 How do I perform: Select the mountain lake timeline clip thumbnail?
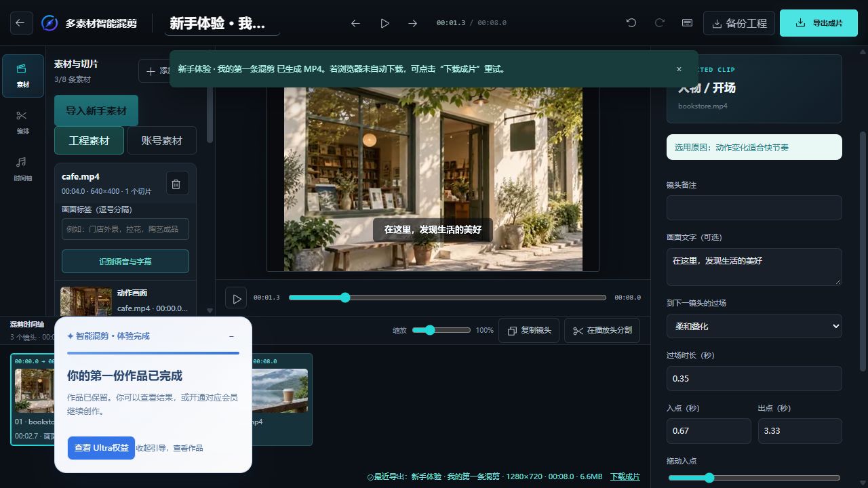(280, 390)
